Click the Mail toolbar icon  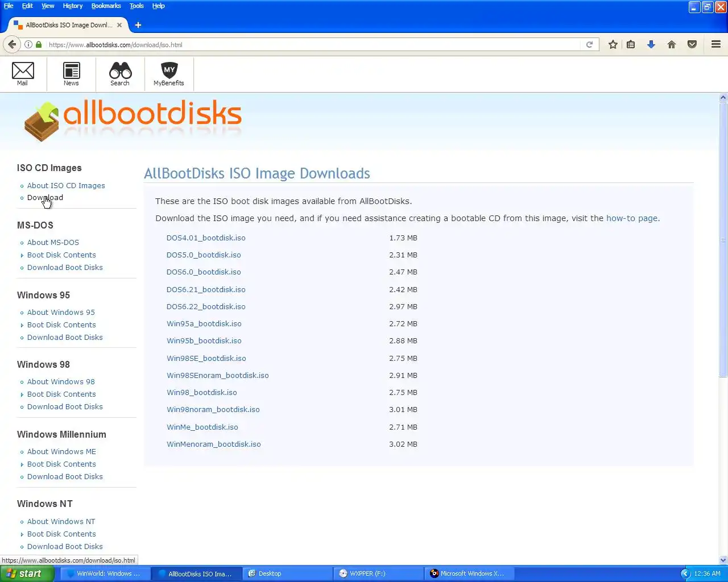(x=23, y=74)
